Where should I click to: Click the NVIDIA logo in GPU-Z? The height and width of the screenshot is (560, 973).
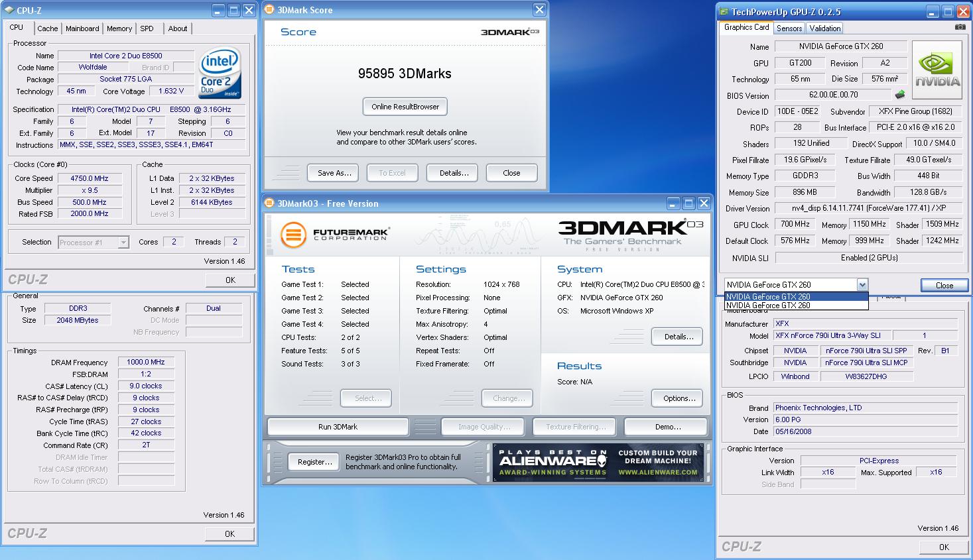(937, 70)
